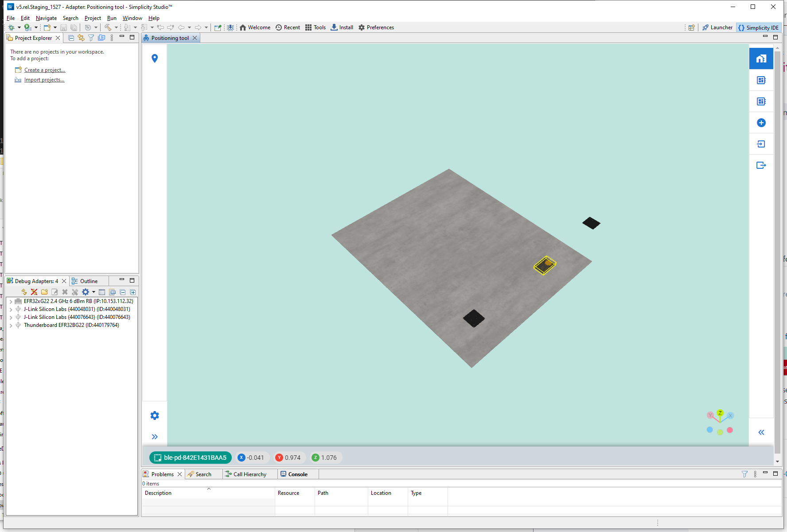This screenshot has height=532, width=787.
Task: Click the Install toolbar icon
Action: (x=341, y=27)
